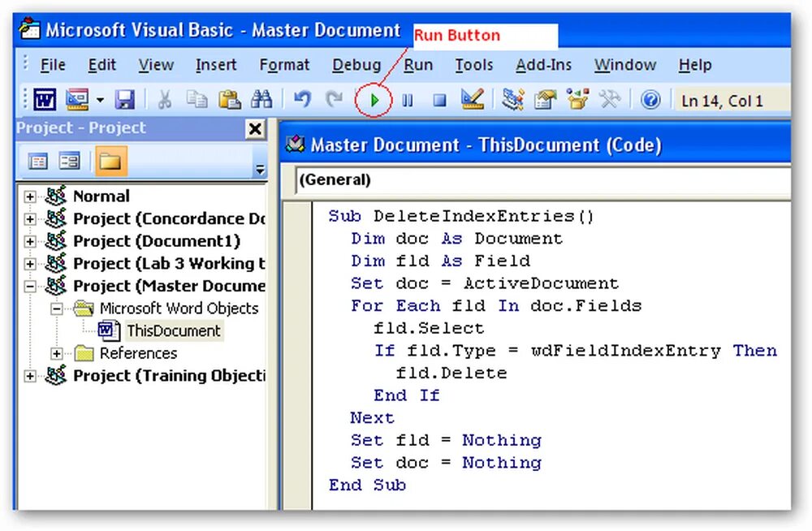This screenshot has height=531, width=812.
Task: Click the Redo arrow icon
Action: 335,98
